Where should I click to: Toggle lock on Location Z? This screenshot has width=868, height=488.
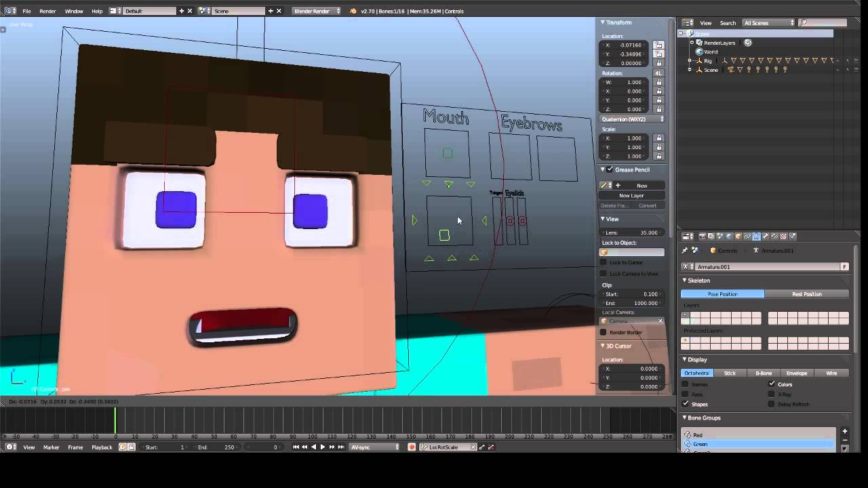(x=658, y=63)
